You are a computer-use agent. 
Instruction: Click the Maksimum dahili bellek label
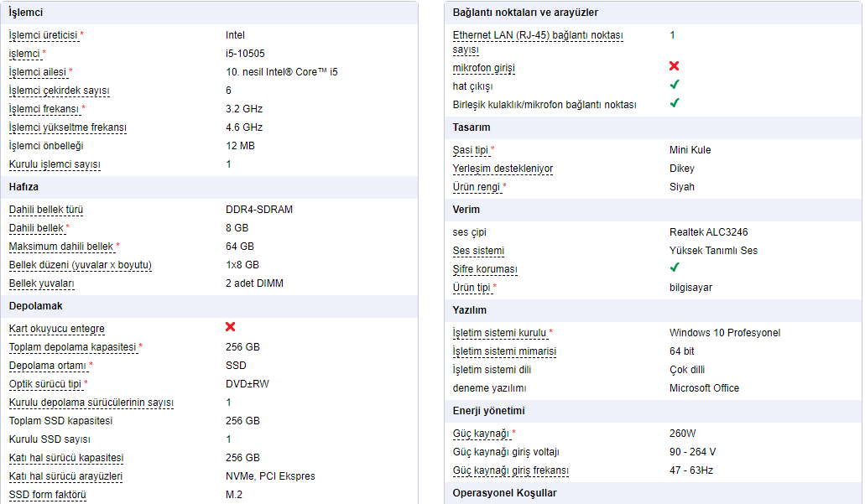[x=60, y=247]
